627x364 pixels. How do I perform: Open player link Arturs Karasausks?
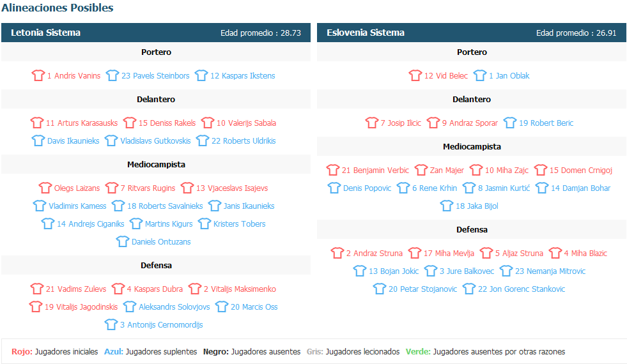[x=82, y=123]
